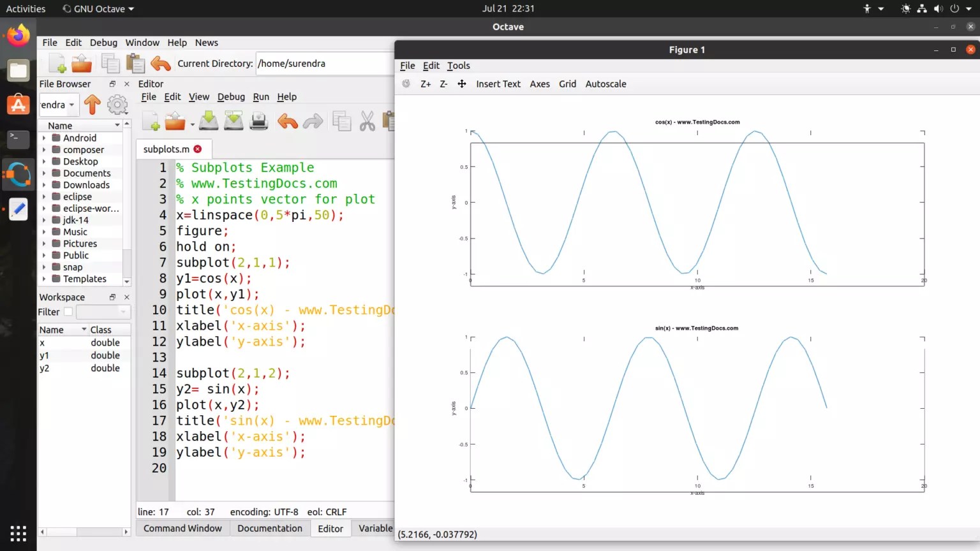
Task: Toggle Axes display in Figure 1
Action: coord(539,84)
